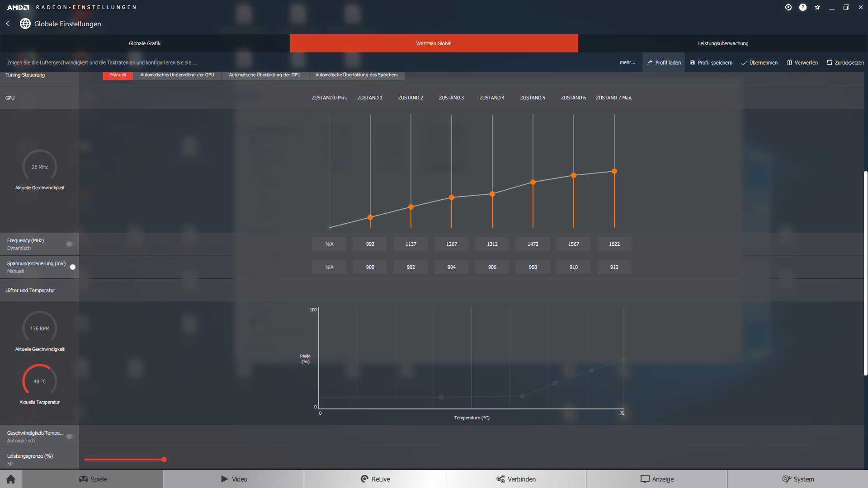Click the frequency field showing 1312
This screenshot has width=868, height=488.
pos(492,244)
